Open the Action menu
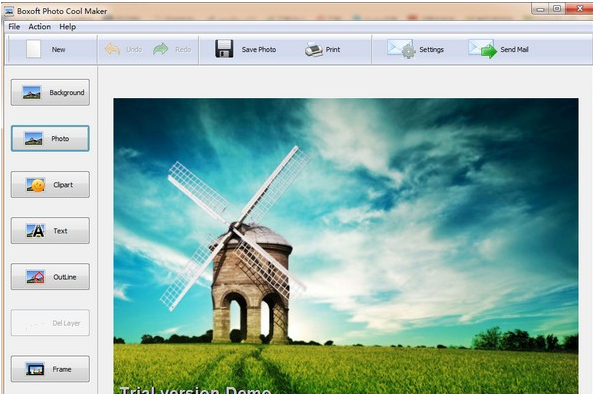This screenshot has height=394, width=593. pos(39,26)
